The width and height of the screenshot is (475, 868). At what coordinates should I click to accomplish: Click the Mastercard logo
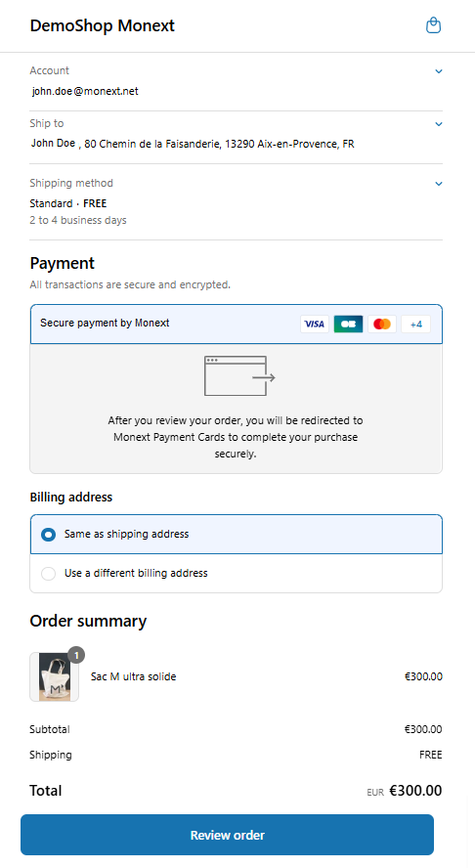tap(382, 324)
